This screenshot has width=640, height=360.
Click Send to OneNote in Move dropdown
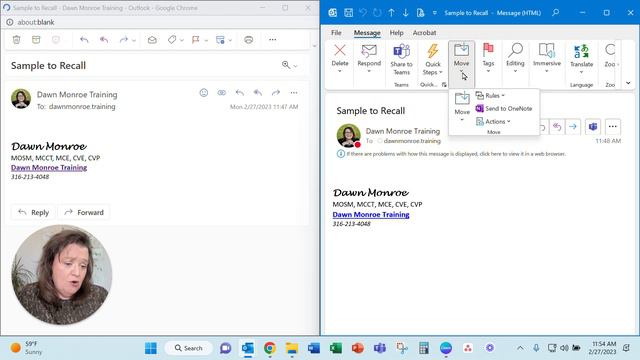click(x=504, y=109)
